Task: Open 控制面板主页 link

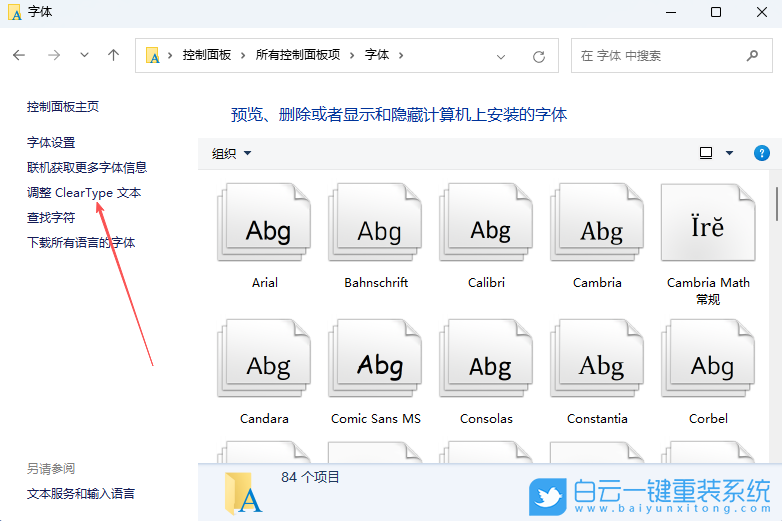Action: coord(63,107)
